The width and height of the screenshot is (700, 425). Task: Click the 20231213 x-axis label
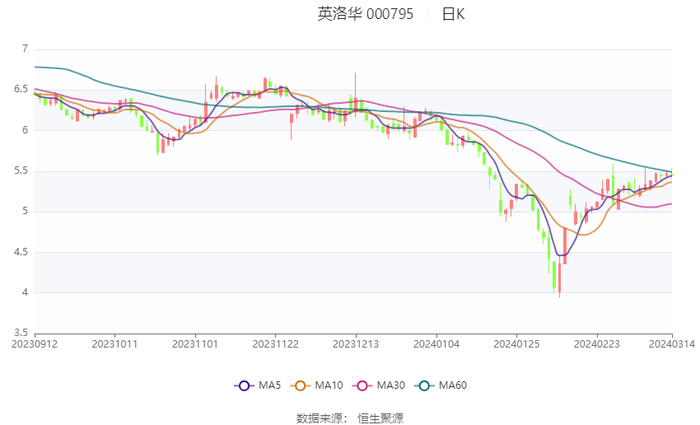click(355, 344)
